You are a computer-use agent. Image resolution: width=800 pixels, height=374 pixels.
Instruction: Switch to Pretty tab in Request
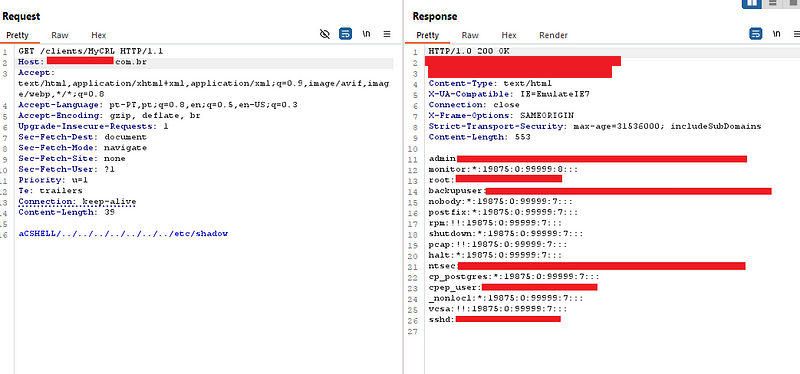[x=17, y=35]
